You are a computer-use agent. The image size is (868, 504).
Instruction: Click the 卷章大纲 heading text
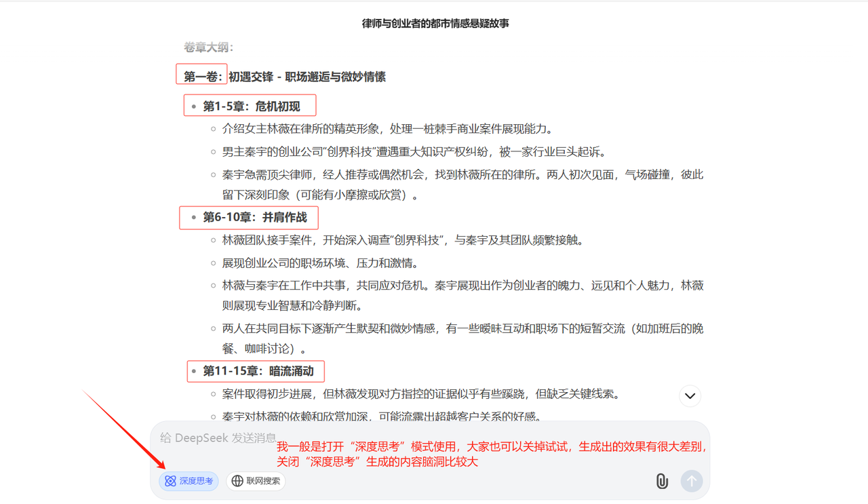[x=208, y=47]
